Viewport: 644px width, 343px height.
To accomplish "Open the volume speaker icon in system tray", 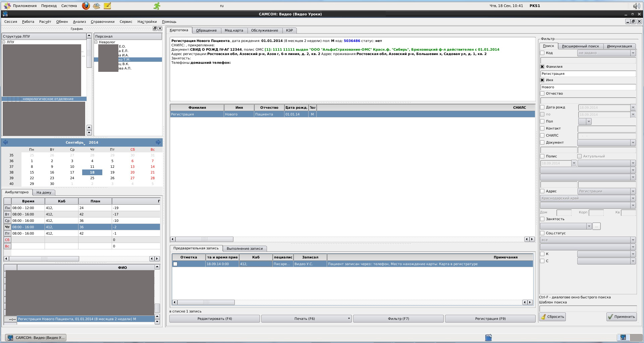I will pyautogui.click(x=636, y=6).
